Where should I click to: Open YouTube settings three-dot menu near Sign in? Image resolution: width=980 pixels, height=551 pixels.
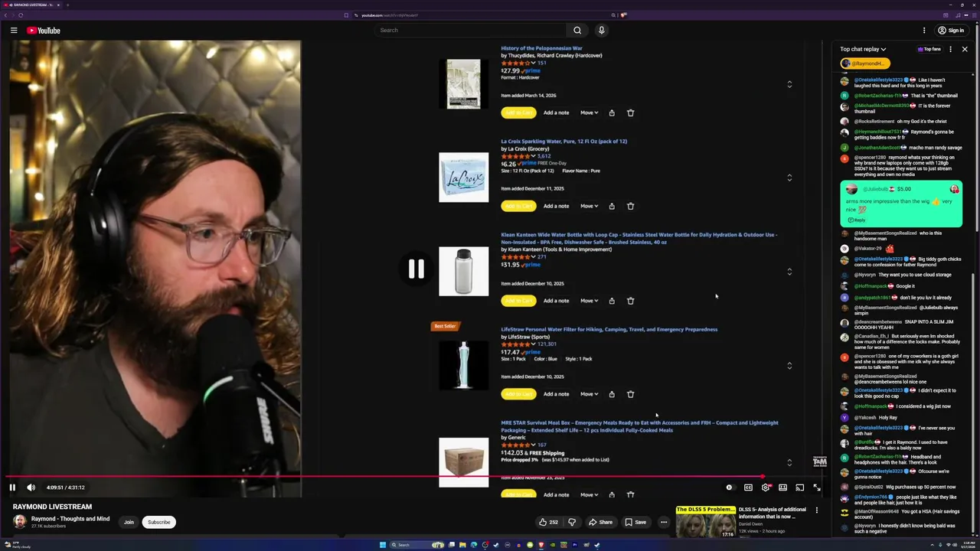tap(924, 31)
